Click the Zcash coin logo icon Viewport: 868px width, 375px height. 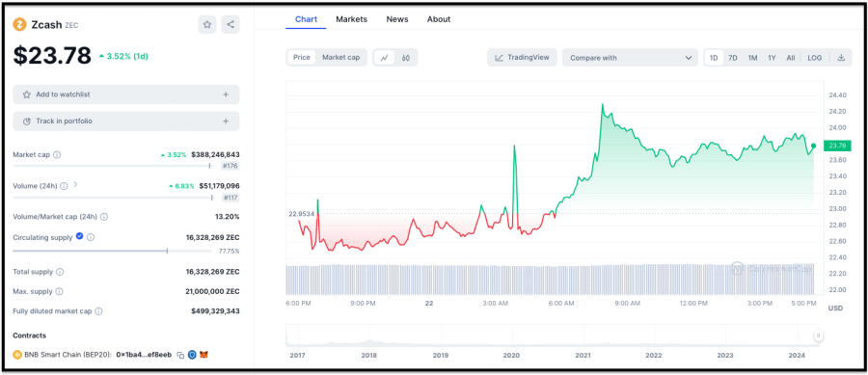point(20,24)
